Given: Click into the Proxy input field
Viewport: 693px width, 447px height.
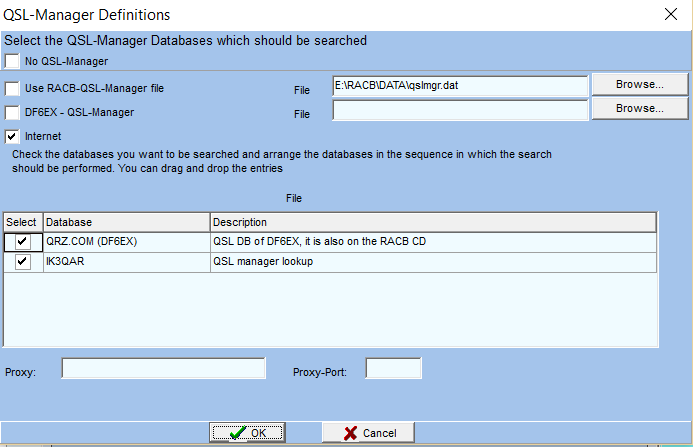Looking at the screenshot, I should tap(163, 369).
